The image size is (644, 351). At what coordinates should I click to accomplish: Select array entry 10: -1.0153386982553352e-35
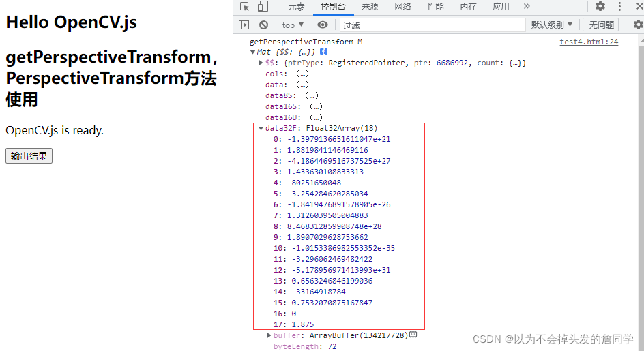[334, 248]
